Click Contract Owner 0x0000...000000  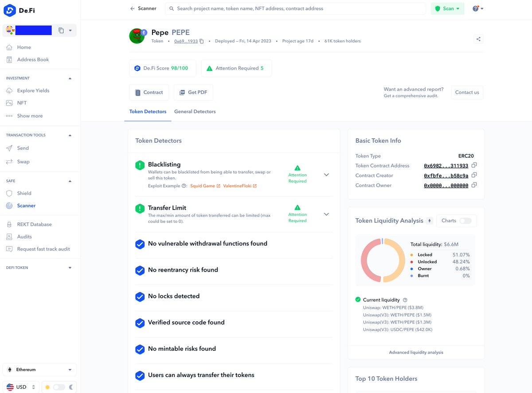tap(446, 186)
